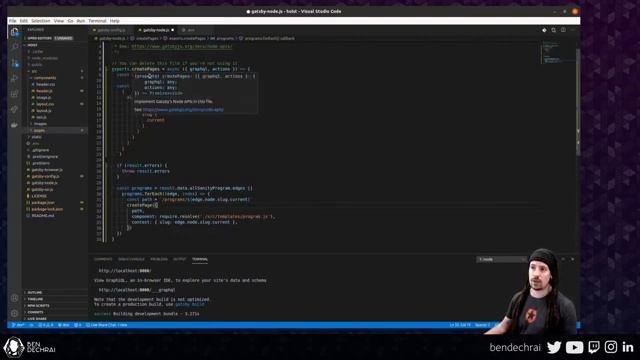Expand the images folder in explorer

point(40,124)
